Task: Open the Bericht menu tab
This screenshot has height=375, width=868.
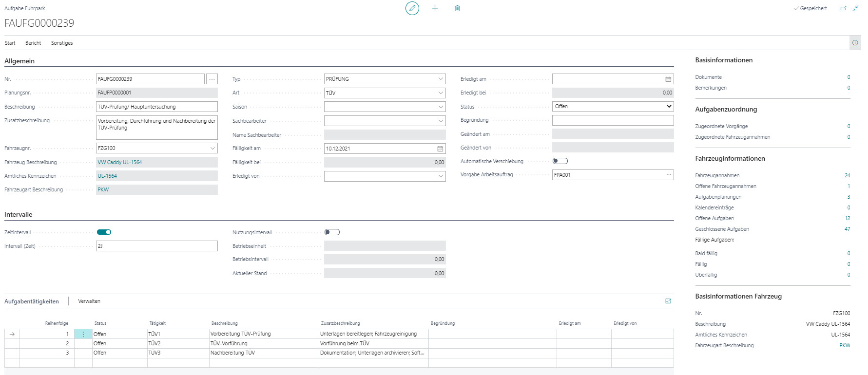Action: (33, 43)
